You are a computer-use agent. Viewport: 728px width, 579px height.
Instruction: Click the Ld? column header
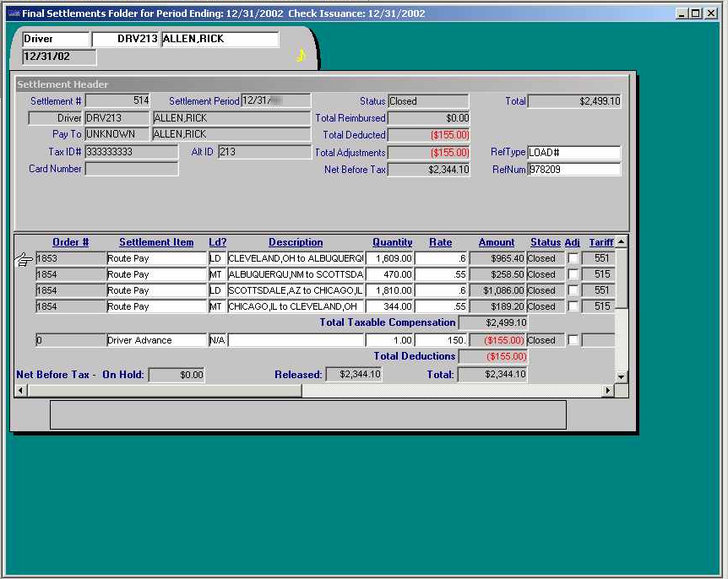(x=217, y=242)
